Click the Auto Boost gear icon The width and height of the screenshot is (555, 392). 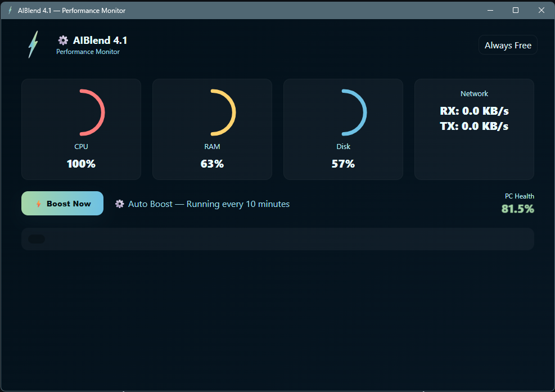click(x=120, y=204)
